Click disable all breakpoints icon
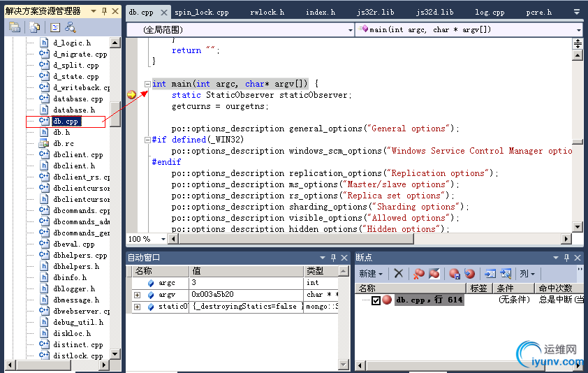 pos(433,274)
